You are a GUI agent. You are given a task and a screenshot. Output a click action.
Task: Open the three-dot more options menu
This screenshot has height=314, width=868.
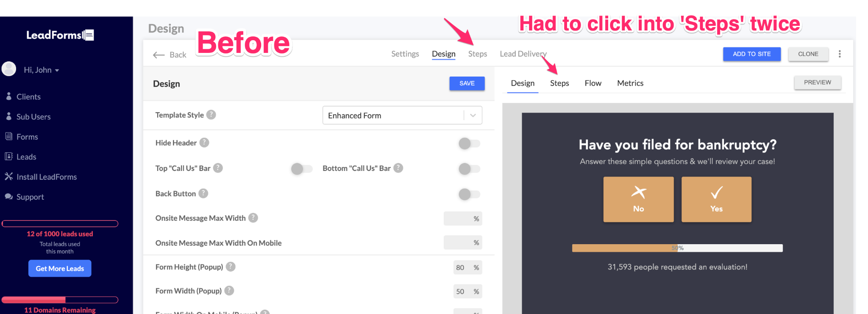[x=839, y=54]
